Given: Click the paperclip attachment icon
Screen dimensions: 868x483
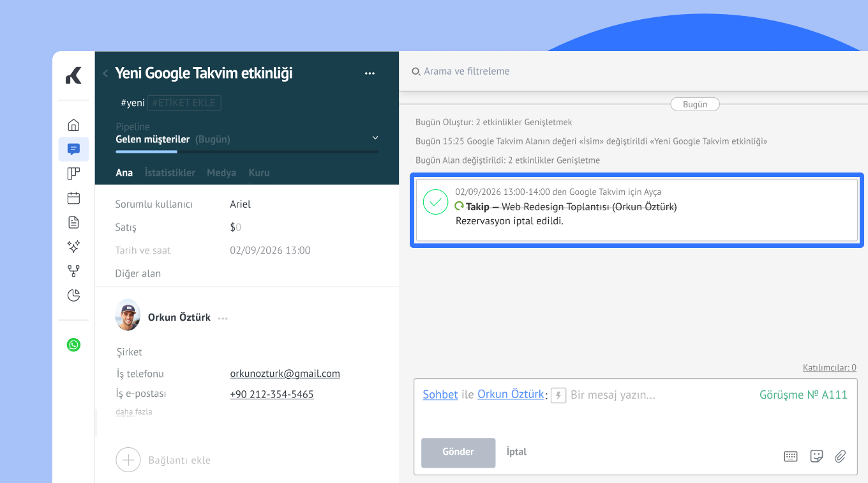Looking at the screenshot, I should [x=841, y=456].
